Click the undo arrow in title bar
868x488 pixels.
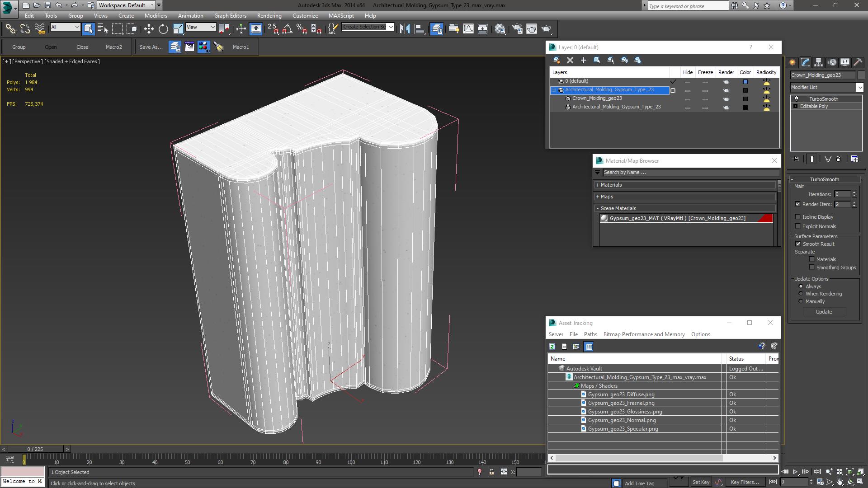[x=58, y=5]
